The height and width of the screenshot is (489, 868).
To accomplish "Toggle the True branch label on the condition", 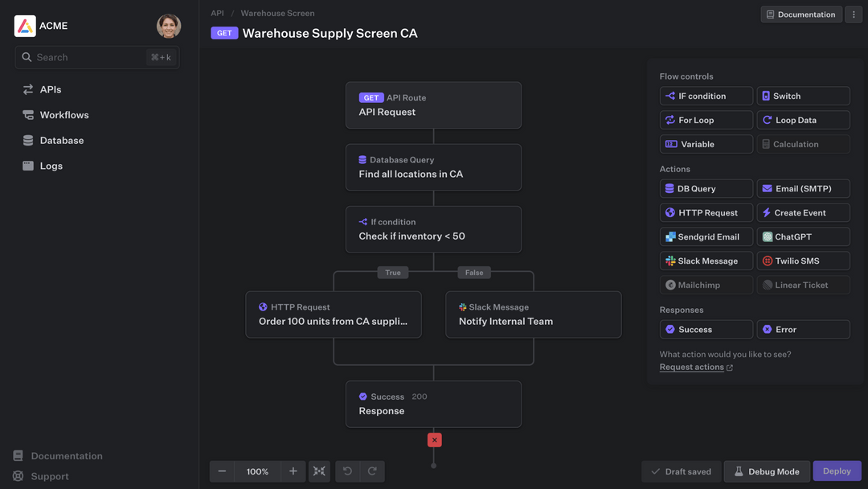I will pos(392,272).
